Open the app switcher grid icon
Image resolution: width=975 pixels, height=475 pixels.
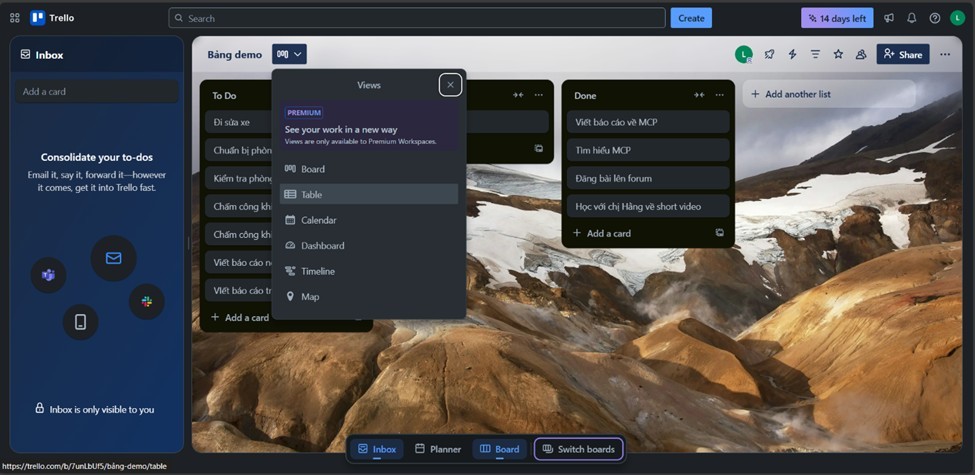[x=14, y=18]
